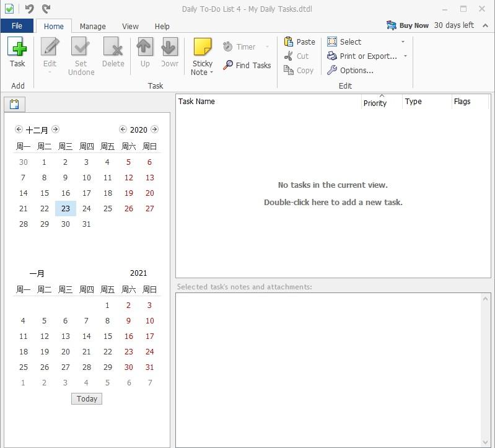
Task: Expand the Print or Export dropdown arrow
Action: click(405, 56)
